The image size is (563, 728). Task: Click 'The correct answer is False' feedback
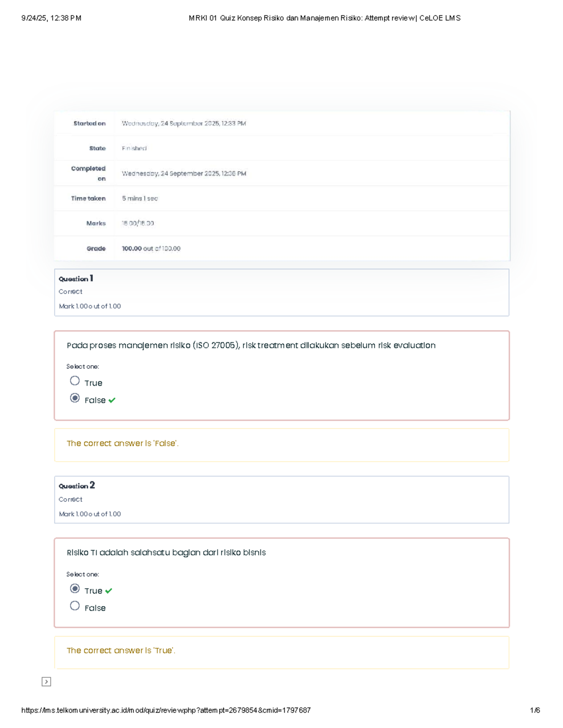pyautogui.click(x=122, y=443)
